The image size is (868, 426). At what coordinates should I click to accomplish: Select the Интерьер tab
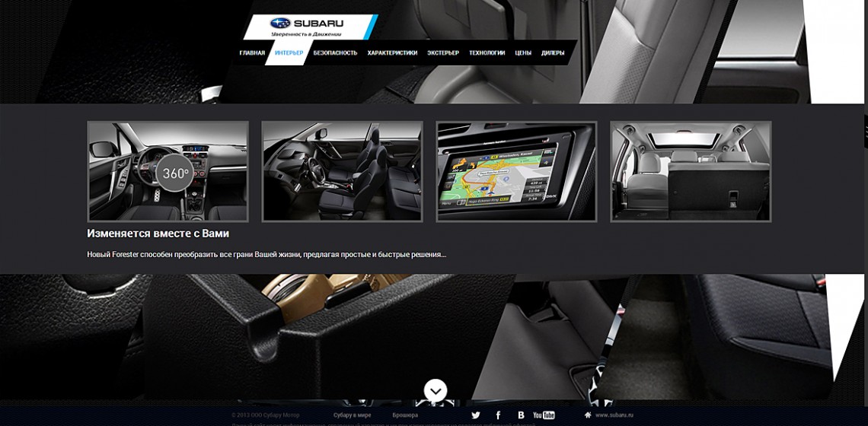click(x=289, y=53)
